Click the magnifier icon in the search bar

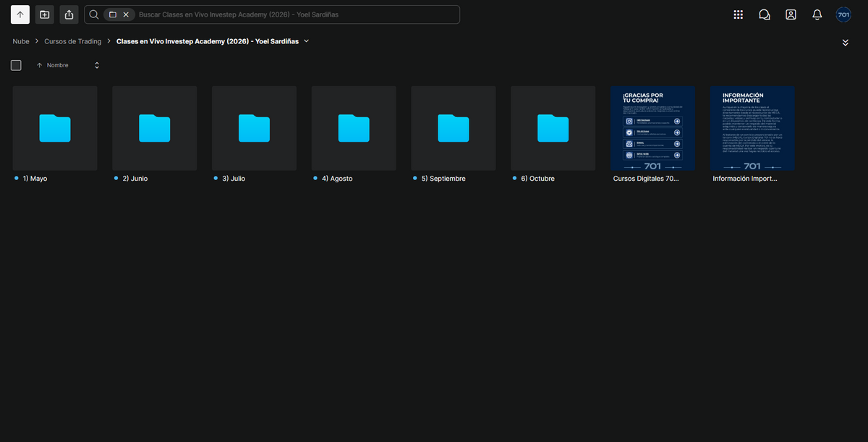[94, 14]
